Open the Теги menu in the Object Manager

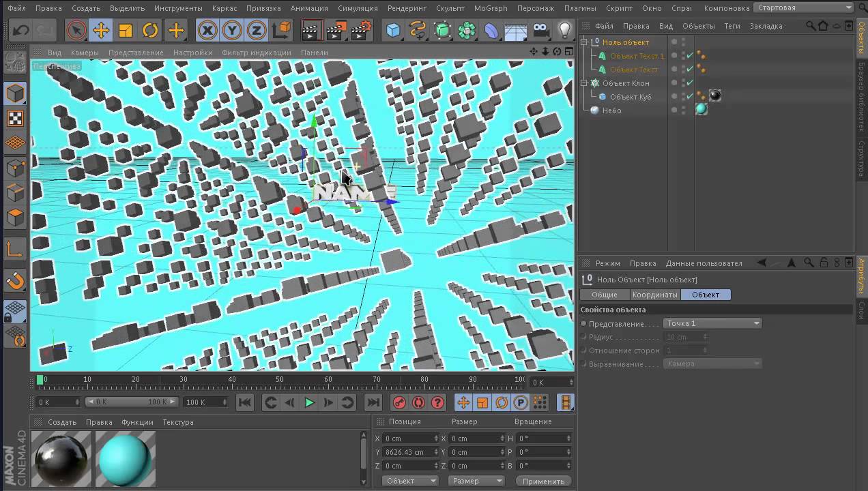click(x=732, y=26)
